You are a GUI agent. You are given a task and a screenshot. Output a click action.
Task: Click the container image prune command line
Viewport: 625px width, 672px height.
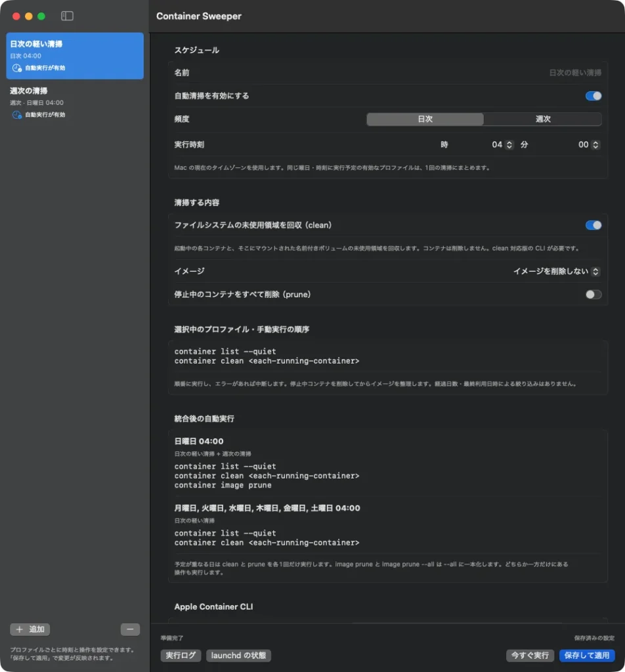pos(223,485)
